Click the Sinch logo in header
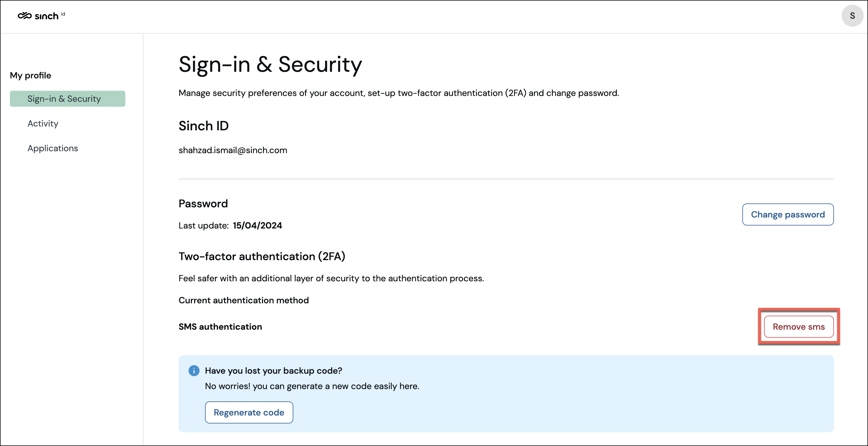The width and height of the screenshot is (868, 446). coord(38,16)
